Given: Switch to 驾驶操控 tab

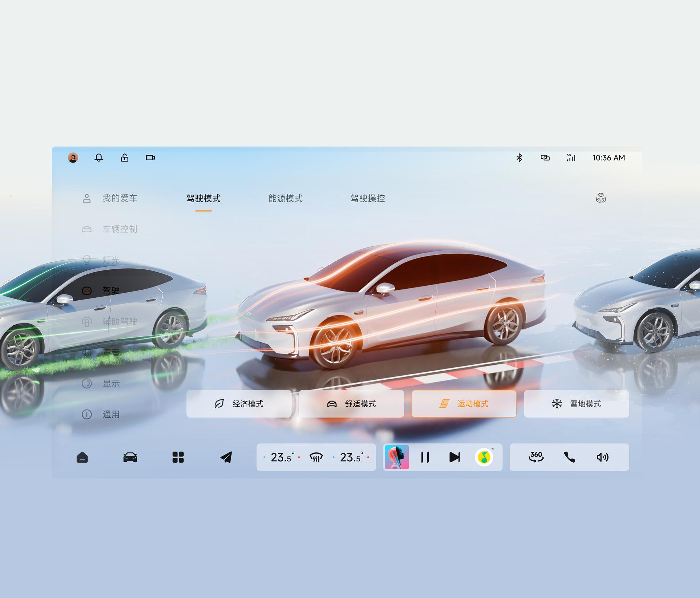Looking at the screenshot, I should click(x=367, y=199).
